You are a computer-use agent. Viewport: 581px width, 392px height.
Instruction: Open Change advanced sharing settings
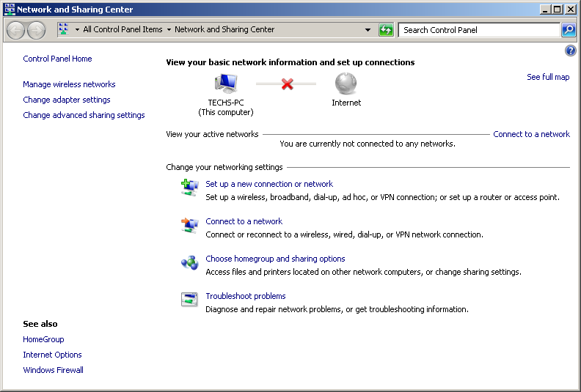point(84,115)
